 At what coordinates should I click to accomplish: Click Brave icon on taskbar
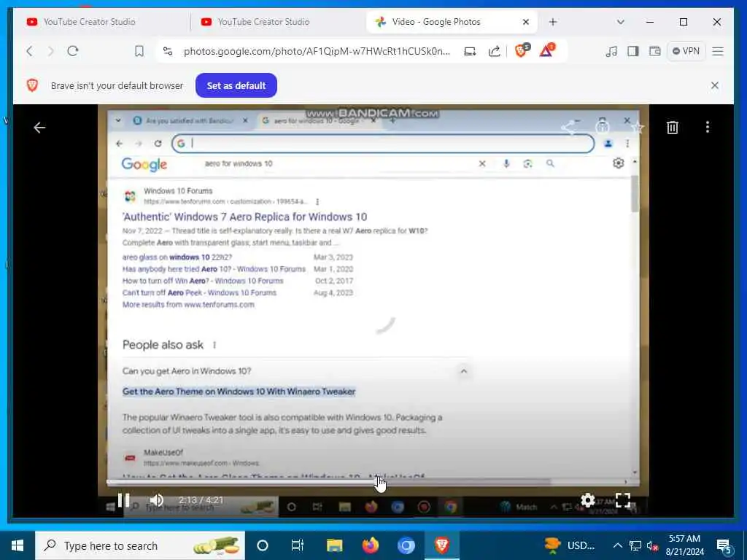point(441,545)
